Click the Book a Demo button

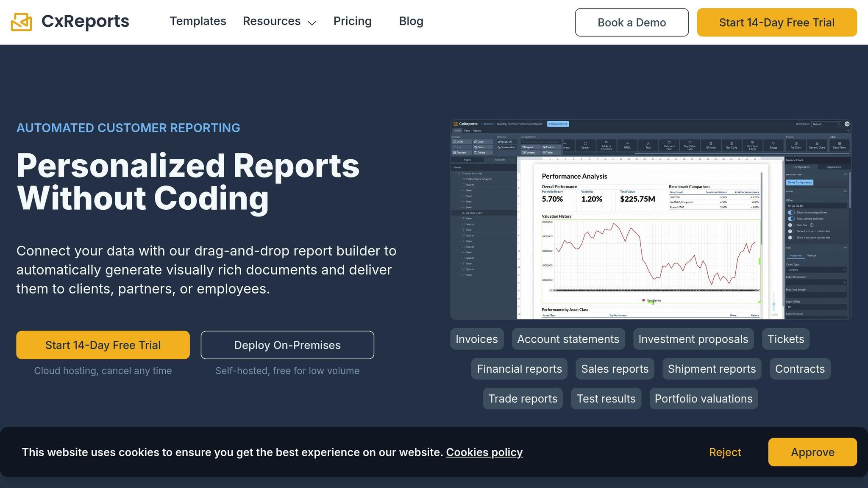[x=632, y=22]
